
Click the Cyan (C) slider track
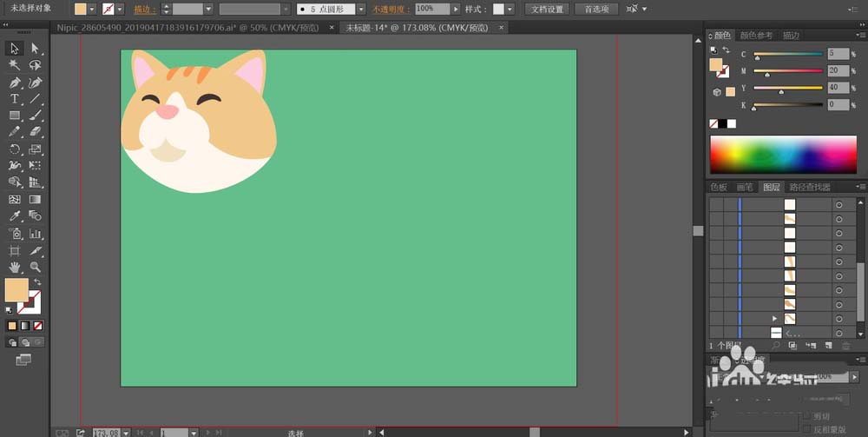click(788, 54)
